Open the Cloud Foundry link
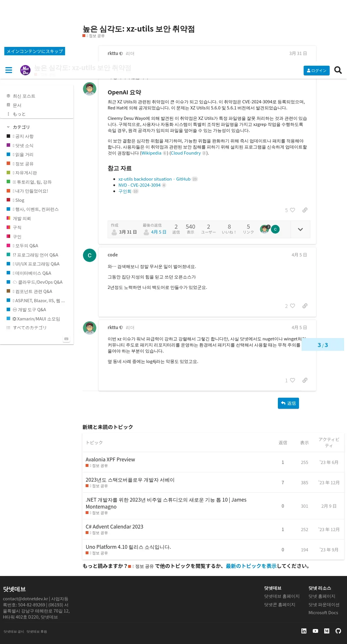347x644 pixels. [x=186, y=153]
